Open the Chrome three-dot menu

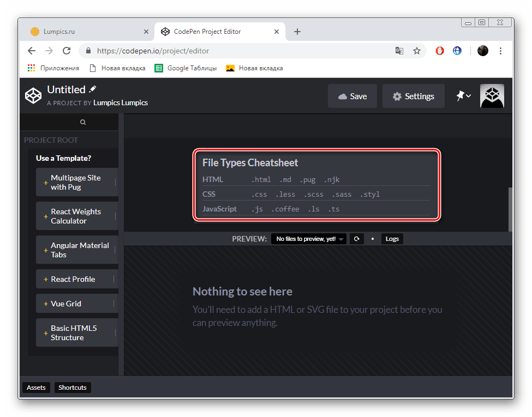[x=500, y=50]
